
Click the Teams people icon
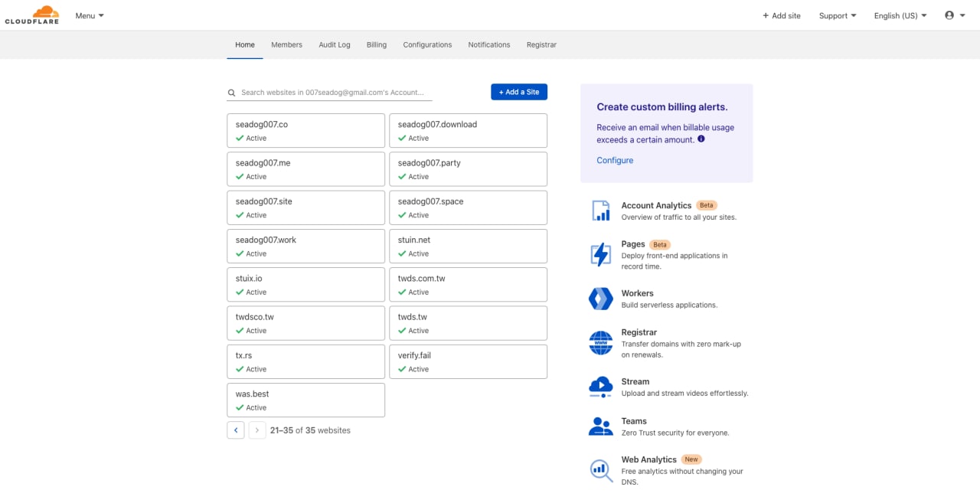(x=601, y=426)
